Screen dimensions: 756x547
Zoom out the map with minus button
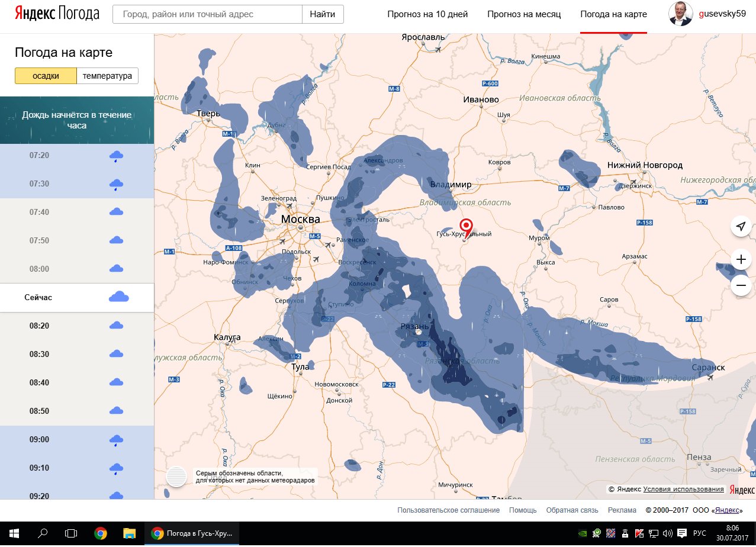point(741,285)
